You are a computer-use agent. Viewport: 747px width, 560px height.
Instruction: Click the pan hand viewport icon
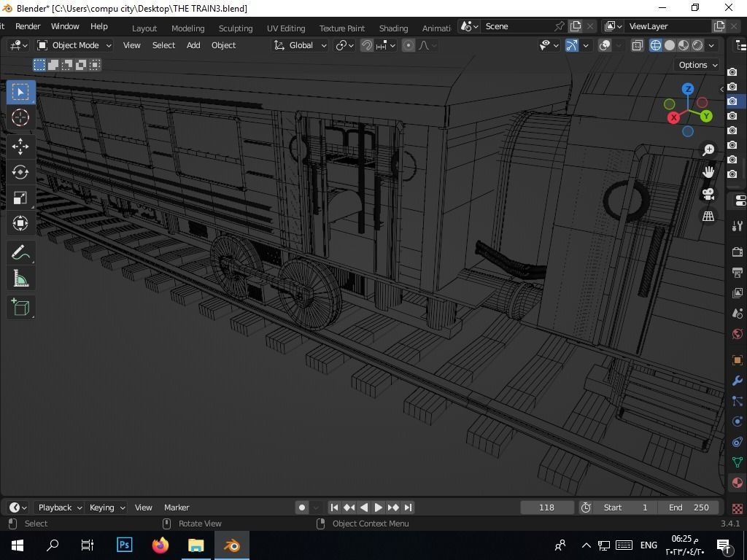[x=708, y=172]
